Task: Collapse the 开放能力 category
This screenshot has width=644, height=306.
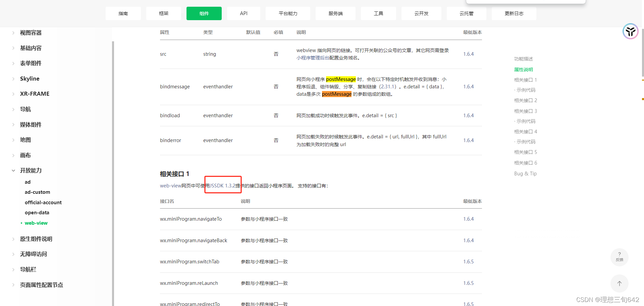Action: tap(31, 170)
